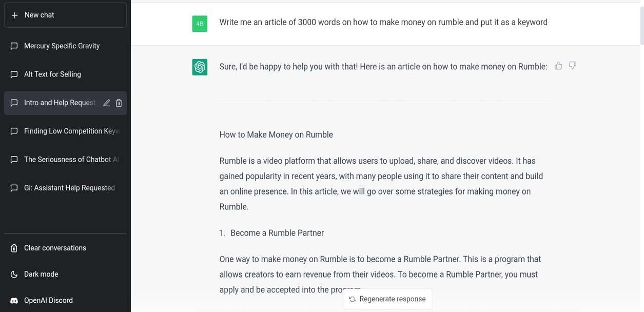Click the plus icon beside New chat
Screen dimensions: 644x312
pos(14,15)
